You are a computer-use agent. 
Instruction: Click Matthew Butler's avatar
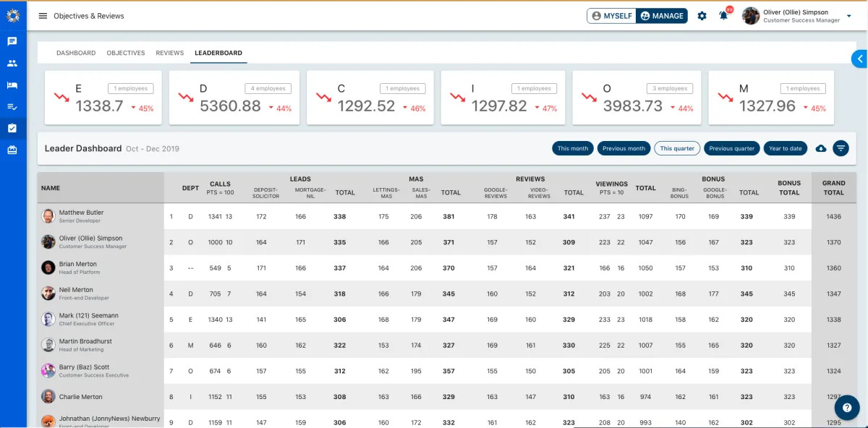pyautogui.click(x=48, y=215)
